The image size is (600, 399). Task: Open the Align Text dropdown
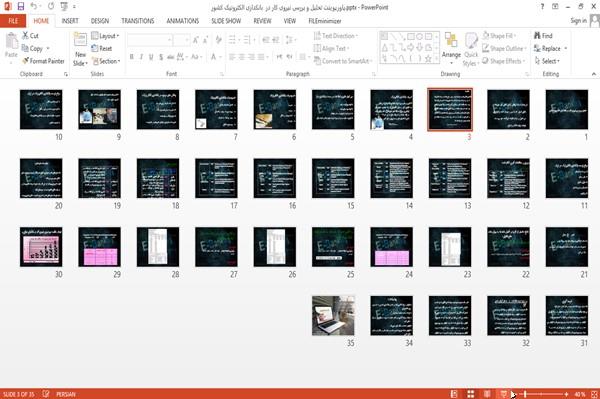[x=331, y=48]
